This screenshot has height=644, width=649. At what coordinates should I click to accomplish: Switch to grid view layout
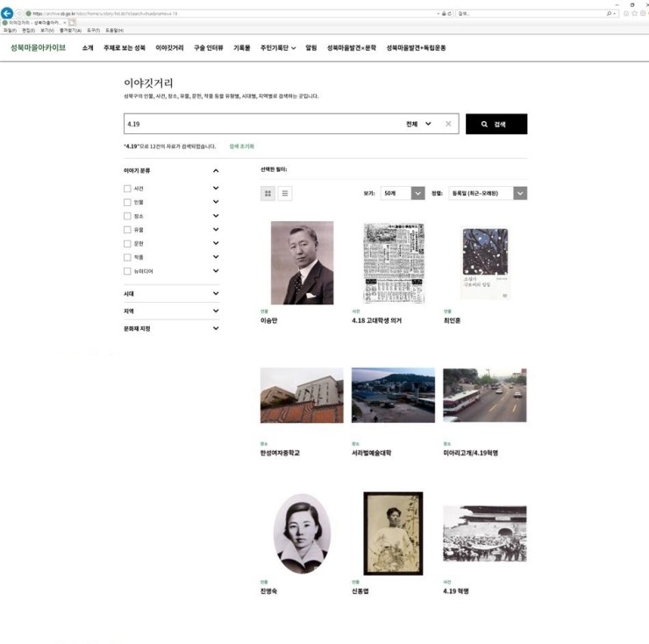coord(268,193)
